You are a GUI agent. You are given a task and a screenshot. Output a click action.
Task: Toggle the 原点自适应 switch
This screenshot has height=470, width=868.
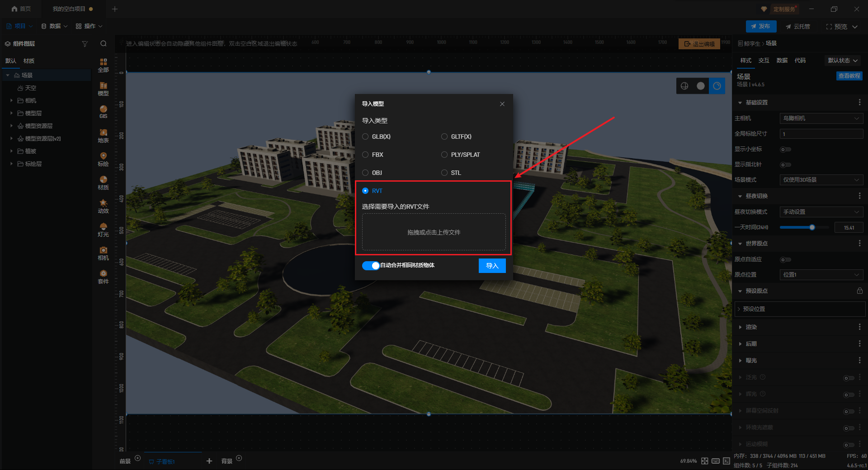[786, 259]
